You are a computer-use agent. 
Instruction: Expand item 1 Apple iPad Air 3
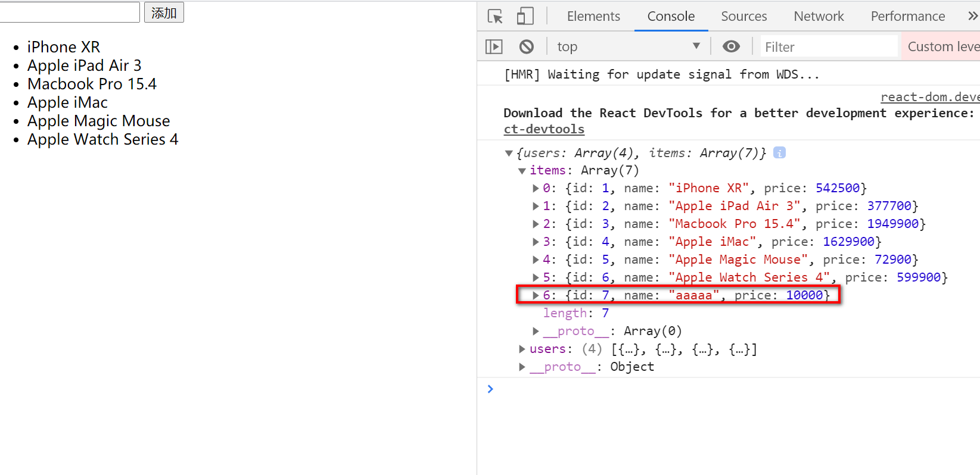[536, 206]
